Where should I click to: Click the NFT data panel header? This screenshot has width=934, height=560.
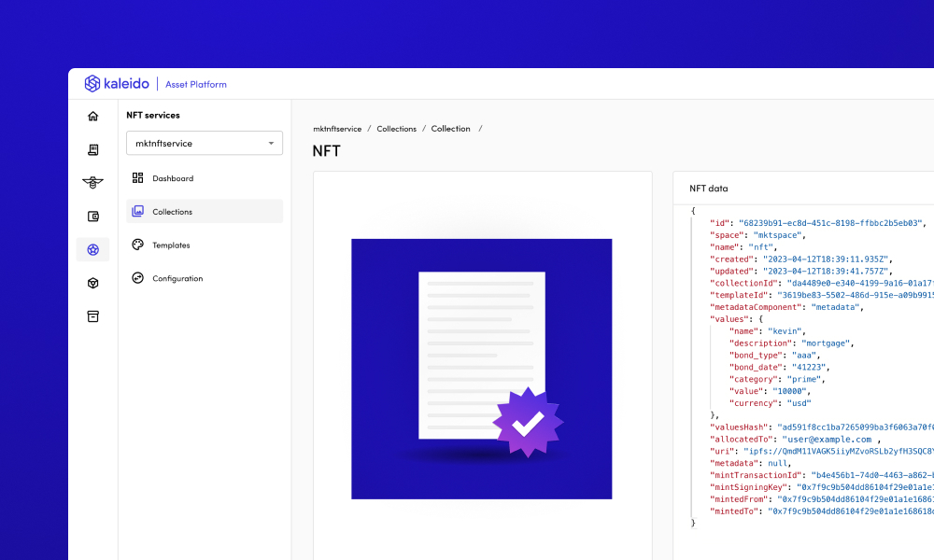pos(708,188)
